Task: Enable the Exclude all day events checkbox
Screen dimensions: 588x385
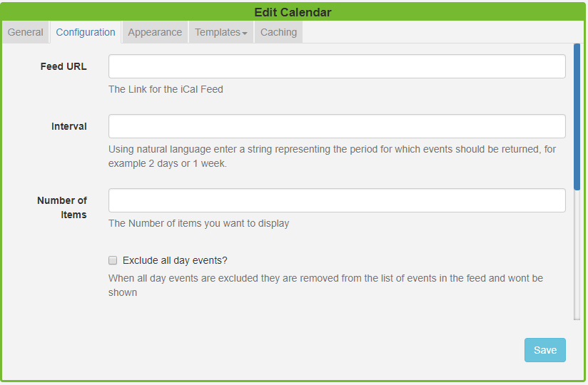Action: click(x=113, y=260)
